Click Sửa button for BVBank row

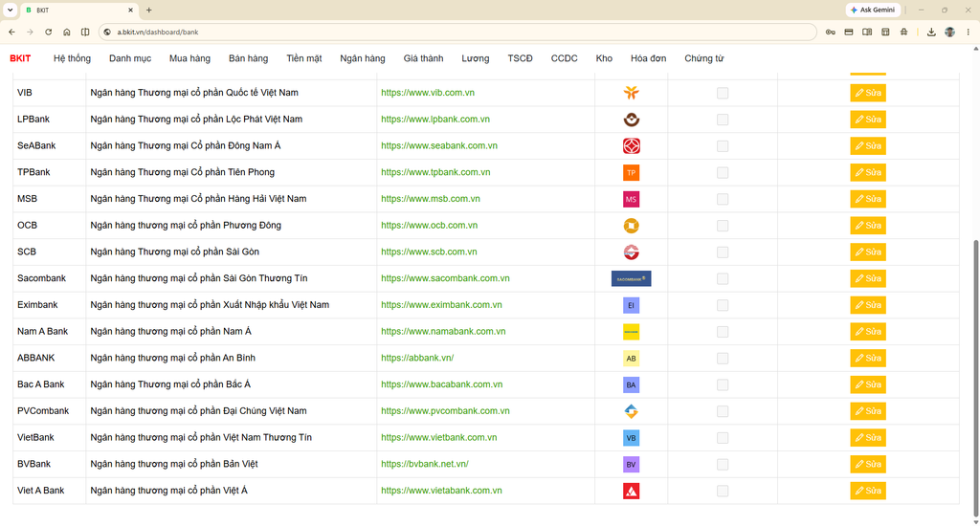click(867, 465)
